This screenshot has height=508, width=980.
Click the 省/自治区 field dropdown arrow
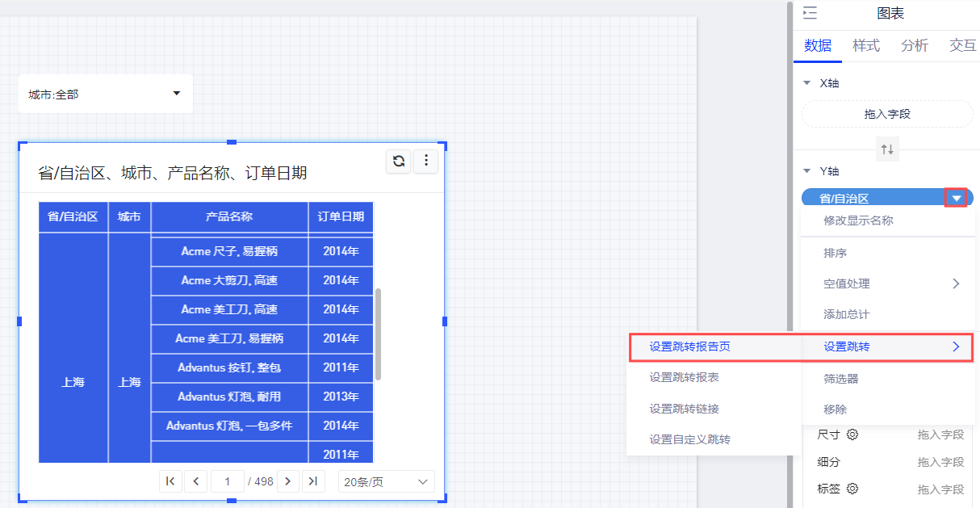pos(956,198)
